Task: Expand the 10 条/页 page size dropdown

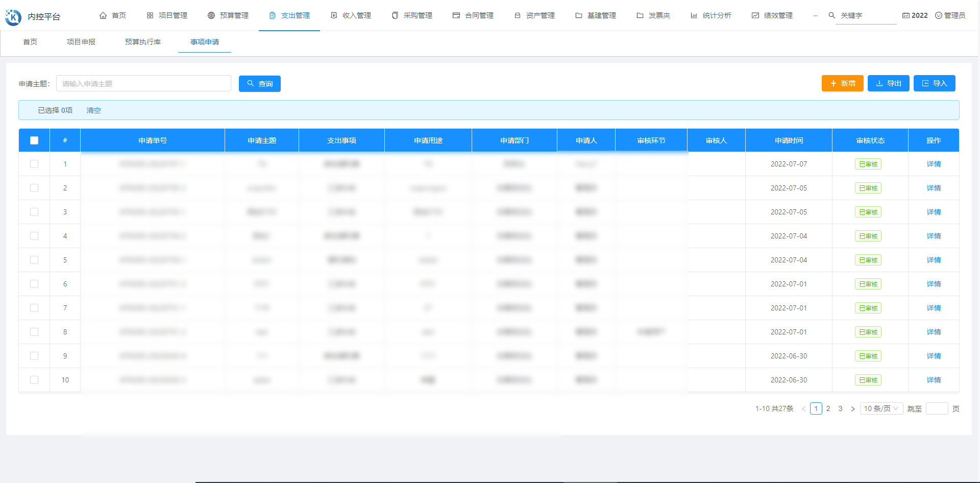Action: [x=881, y=408]
